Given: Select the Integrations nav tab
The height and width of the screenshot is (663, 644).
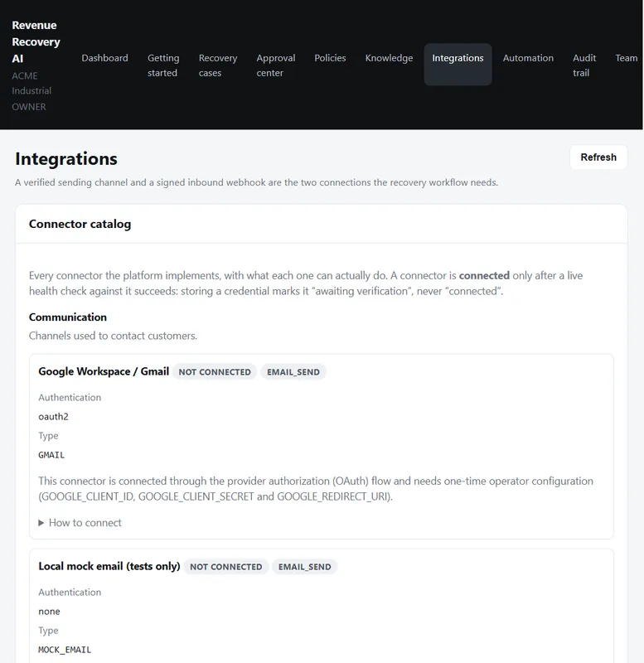Looking at the screenshot, I should click(458, 65).
